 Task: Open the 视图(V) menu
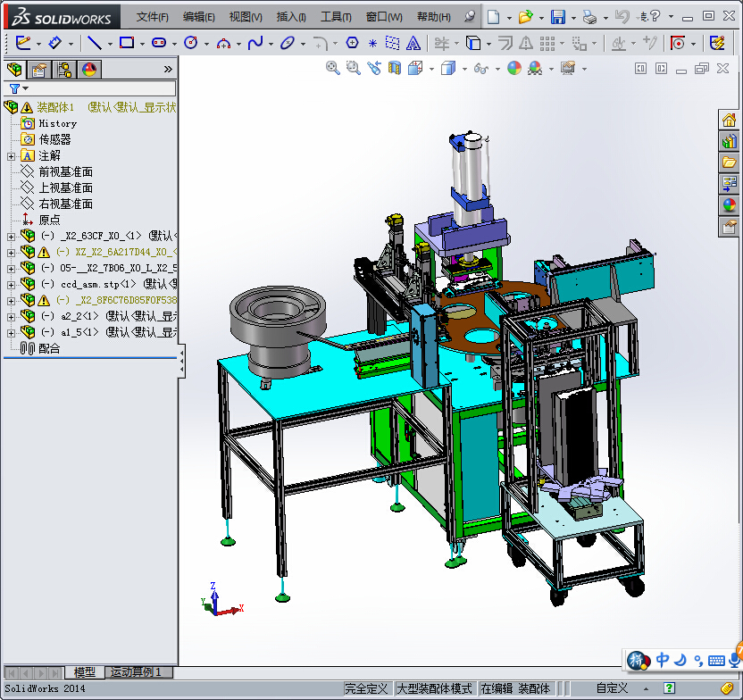pos(246,17)
